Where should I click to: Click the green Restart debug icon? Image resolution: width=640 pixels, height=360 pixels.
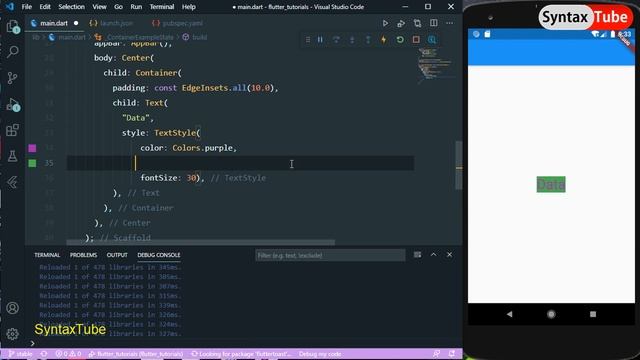coord(400,40)
